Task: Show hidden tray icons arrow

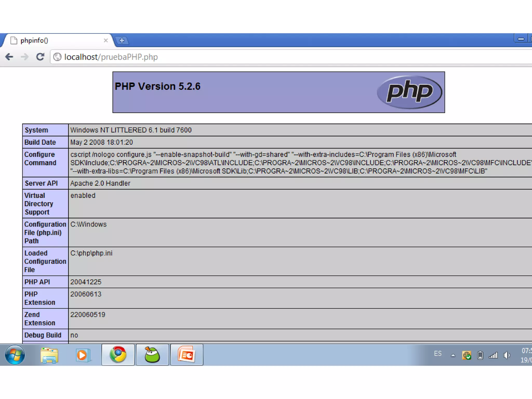Action: [453, 355]
